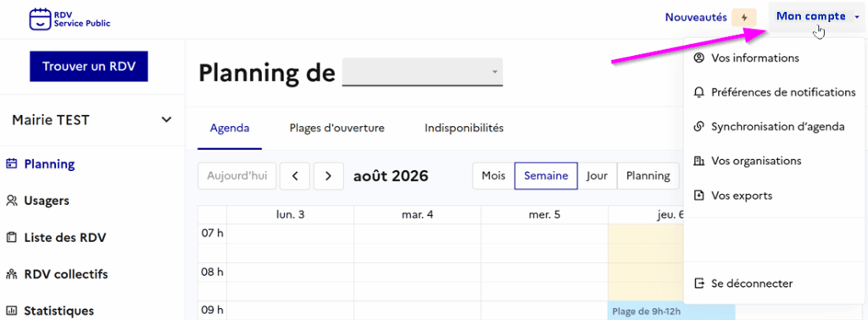Open Liste des RDV in sidebar
The image size is (868, 320).
tap(56, 238)
